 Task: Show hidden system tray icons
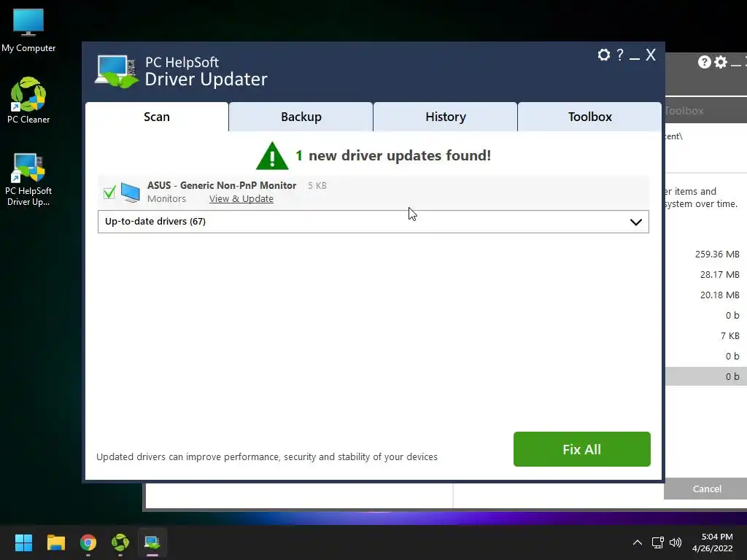pyautogui.click(x=637, y=542)
